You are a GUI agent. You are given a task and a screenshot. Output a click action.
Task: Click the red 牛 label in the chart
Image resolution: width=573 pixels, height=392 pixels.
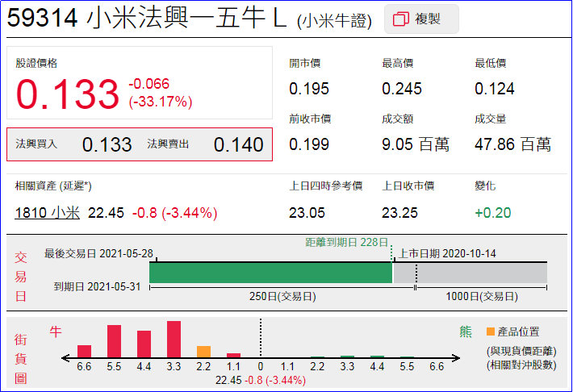pyautogui.click(x=56, y=332)
